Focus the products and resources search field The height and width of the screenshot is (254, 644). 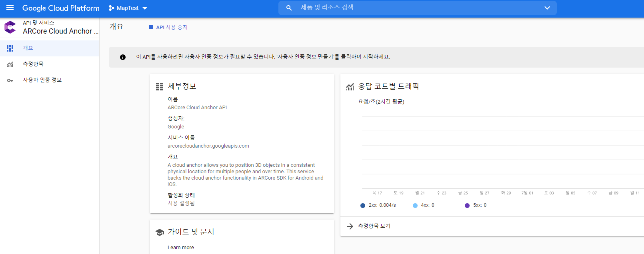[x=417, y=8]
